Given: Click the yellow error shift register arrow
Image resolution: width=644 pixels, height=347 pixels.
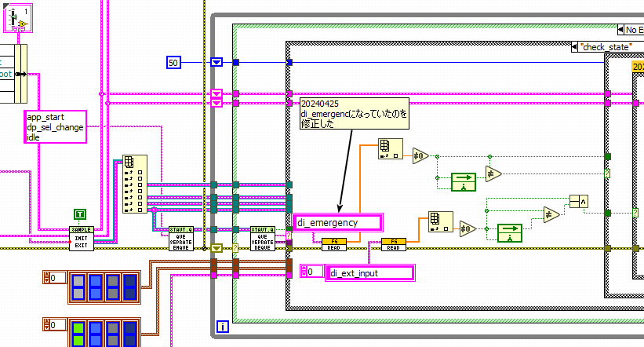Looking at the screenshot, I should (216, 248).
